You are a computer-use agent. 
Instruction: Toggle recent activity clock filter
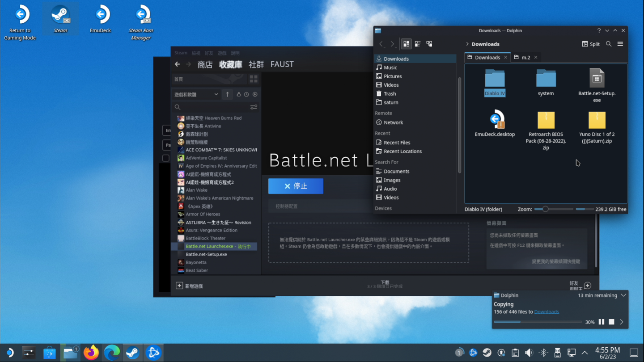tap(246, 94)
